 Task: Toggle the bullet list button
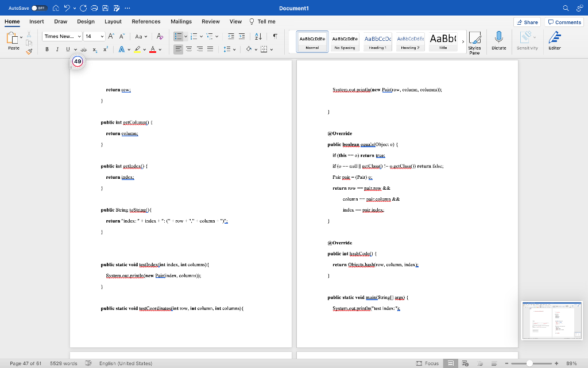point(178,36)
